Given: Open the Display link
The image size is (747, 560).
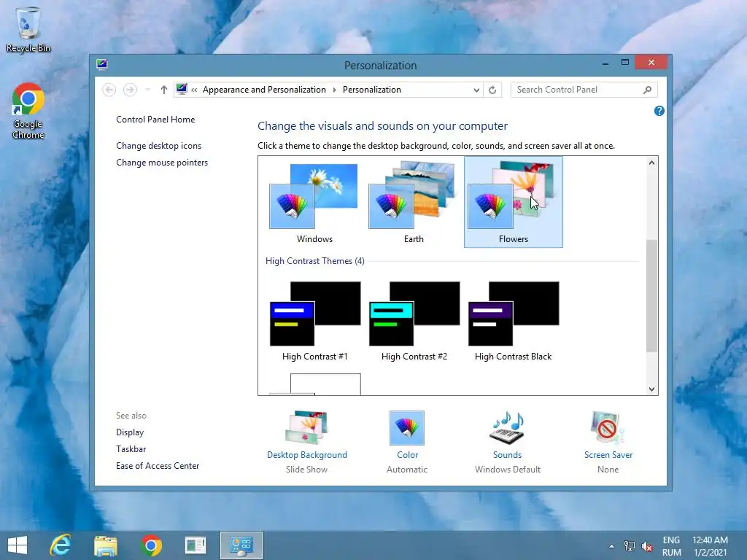Looking at the screenshot, I should pyautogui.click(x=130, y=432).
